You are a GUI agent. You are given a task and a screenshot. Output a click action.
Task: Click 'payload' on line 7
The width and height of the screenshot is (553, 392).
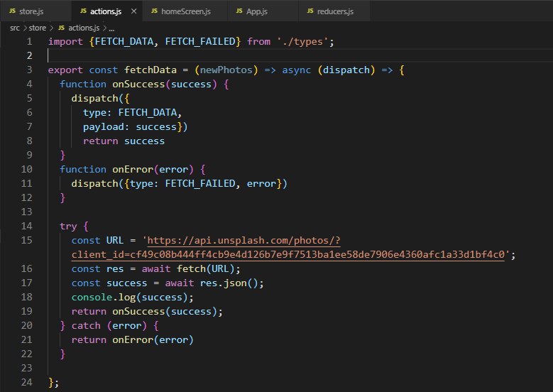[x=104, y=127]
